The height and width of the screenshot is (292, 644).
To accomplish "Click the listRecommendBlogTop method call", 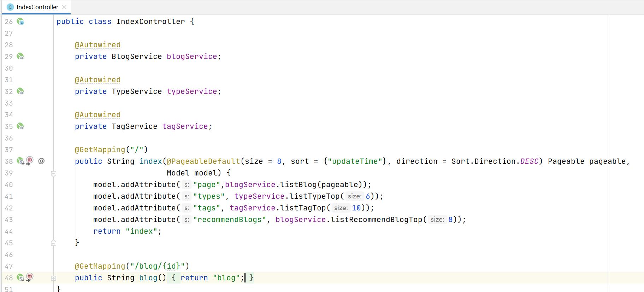I will [x=377, y=220].
